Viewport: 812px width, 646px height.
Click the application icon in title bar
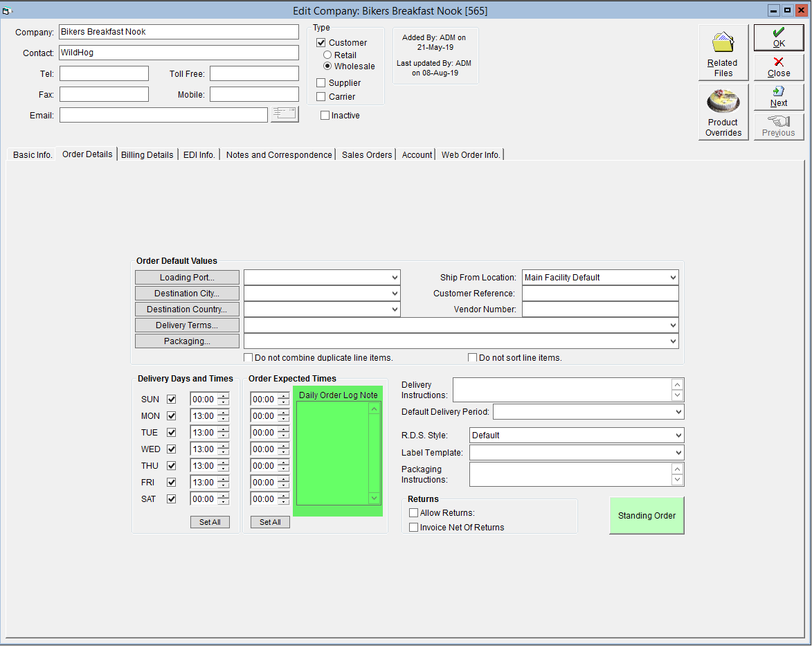(x=7, y=10)
